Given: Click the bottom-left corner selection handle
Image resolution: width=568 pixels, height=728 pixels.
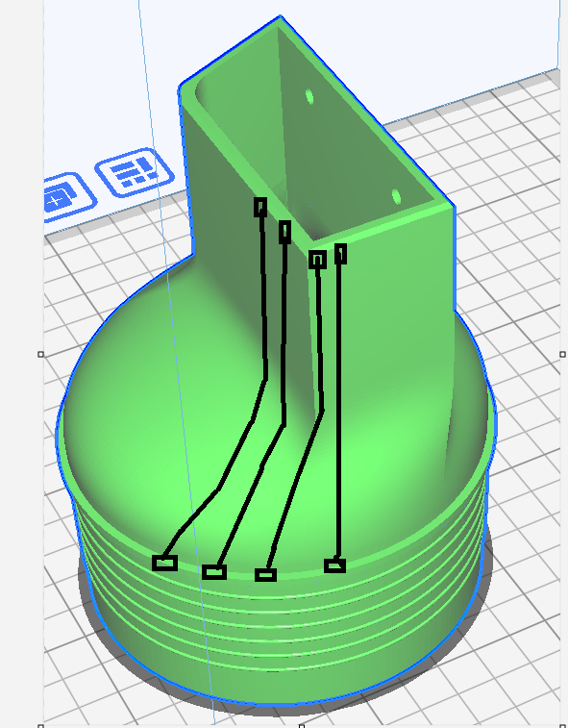Looking at the screenshot, I should [x=40, y=726].
